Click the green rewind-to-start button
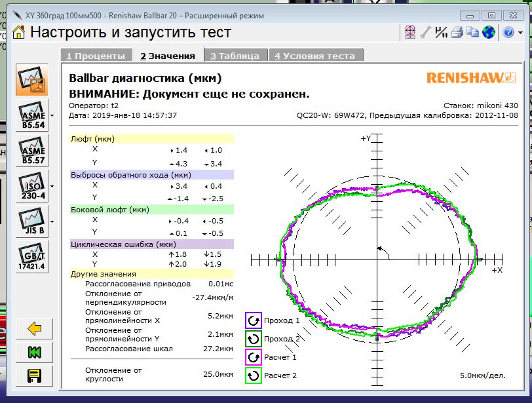This screenshot has height=403, width=532. [34, 352]
